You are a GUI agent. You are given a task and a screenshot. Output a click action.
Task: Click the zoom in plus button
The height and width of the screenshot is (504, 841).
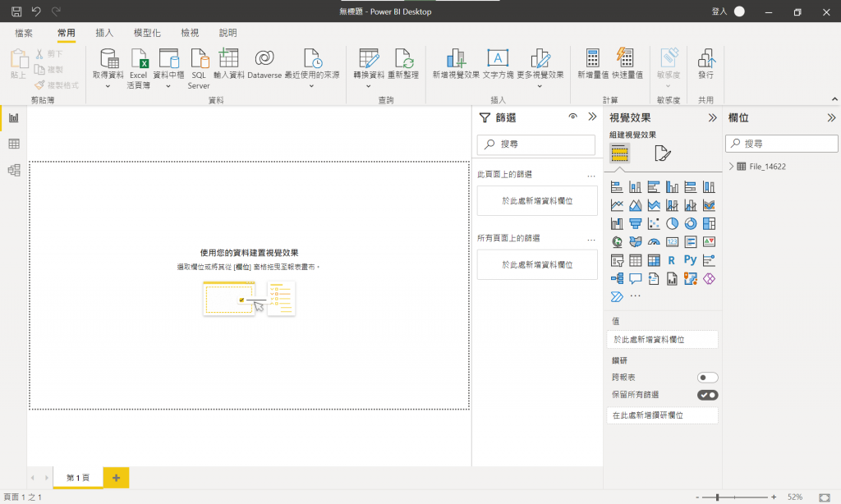click(x=774, y=497)
